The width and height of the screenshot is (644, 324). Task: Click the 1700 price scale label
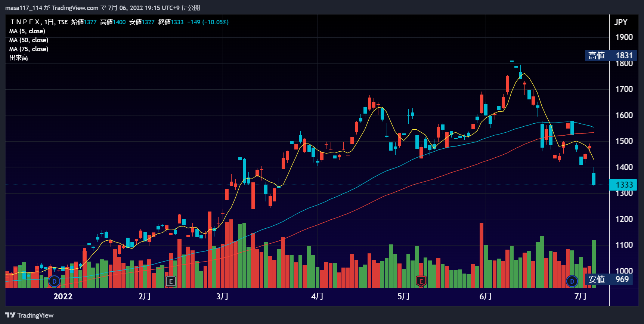[x=624, y=89]
